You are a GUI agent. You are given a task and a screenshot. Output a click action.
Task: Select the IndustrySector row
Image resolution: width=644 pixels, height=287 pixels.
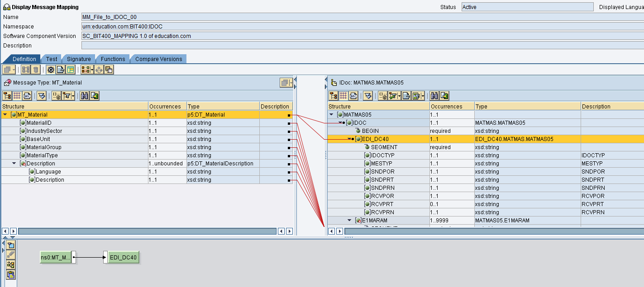coord(147,131)
